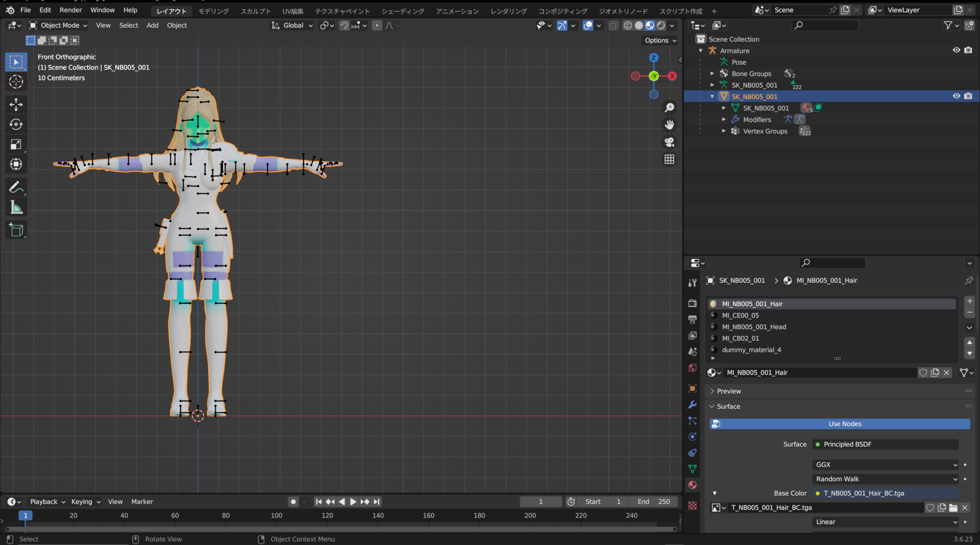
Task: Open the View Layer properties tab
Action: [692, 336]
